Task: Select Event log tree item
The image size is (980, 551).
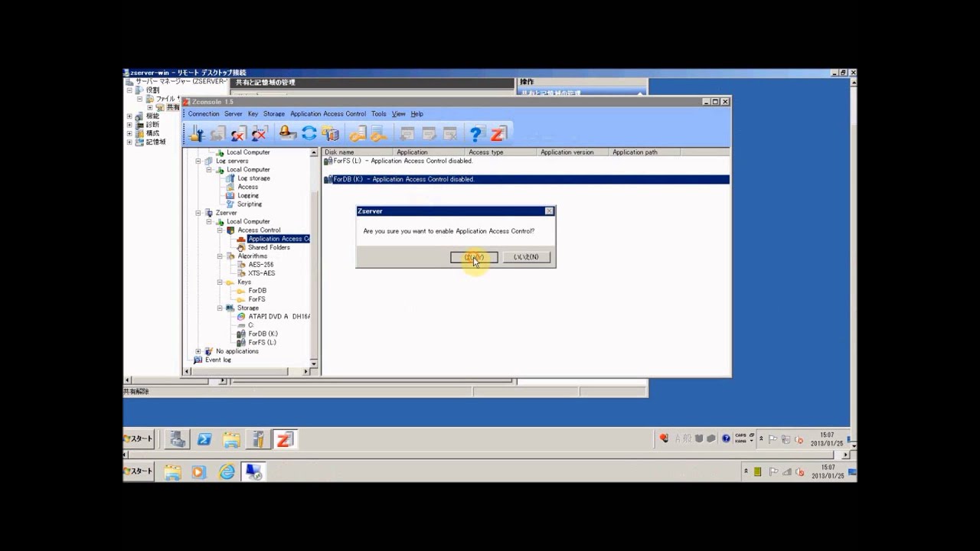Action: (217, 360)
